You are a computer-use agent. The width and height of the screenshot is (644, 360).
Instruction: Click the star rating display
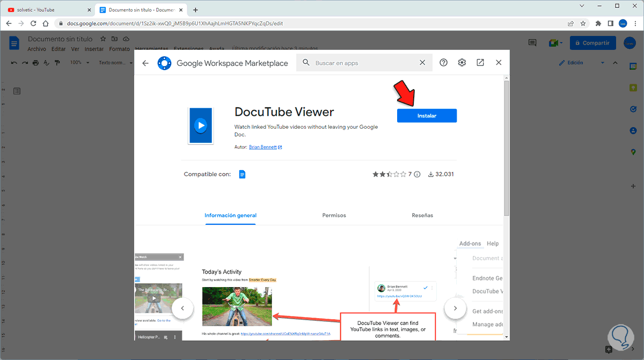(x=390, y=174)
